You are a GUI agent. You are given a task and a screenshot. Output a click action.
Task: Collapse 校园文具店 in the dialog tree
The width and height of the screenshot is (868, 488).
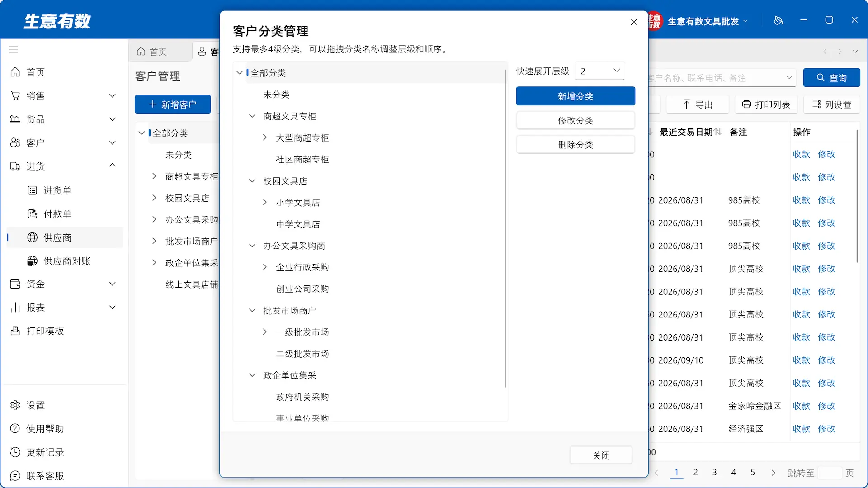[x=252, y=180]
